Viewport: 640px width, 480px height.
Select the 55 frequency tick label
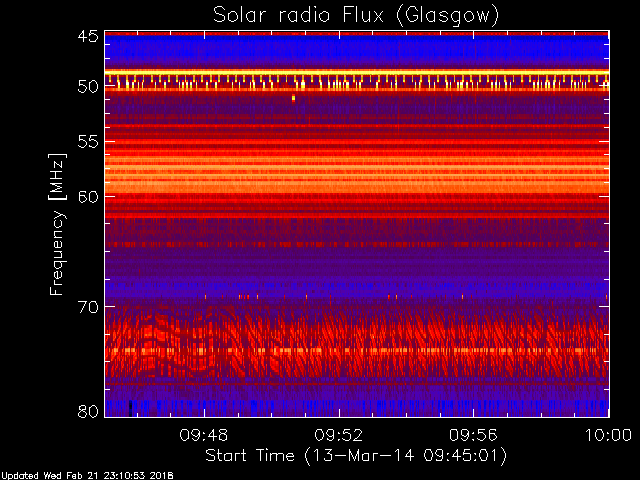click(87, 142)
